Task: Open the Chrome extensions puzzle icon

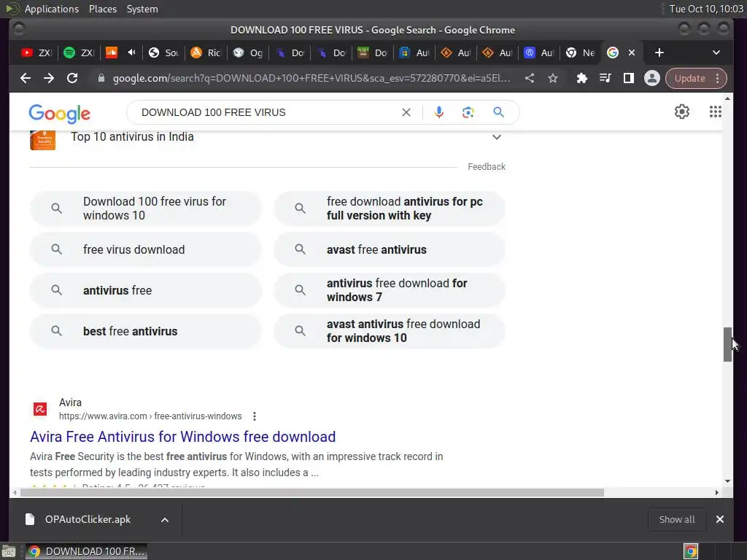Action: click(x=581, y=78)
